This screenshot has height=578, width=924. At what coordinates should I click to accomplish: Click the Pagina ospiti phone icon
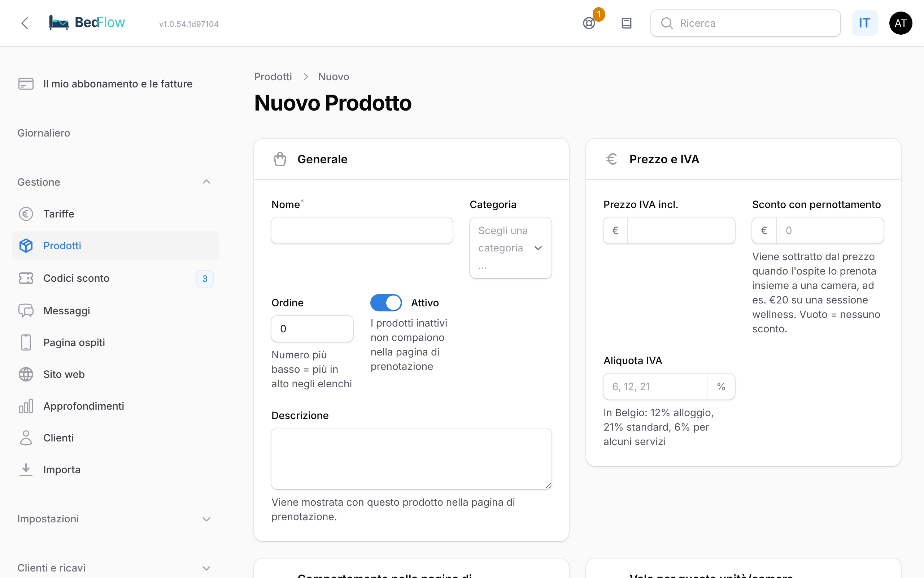click(x=26, y=342)
